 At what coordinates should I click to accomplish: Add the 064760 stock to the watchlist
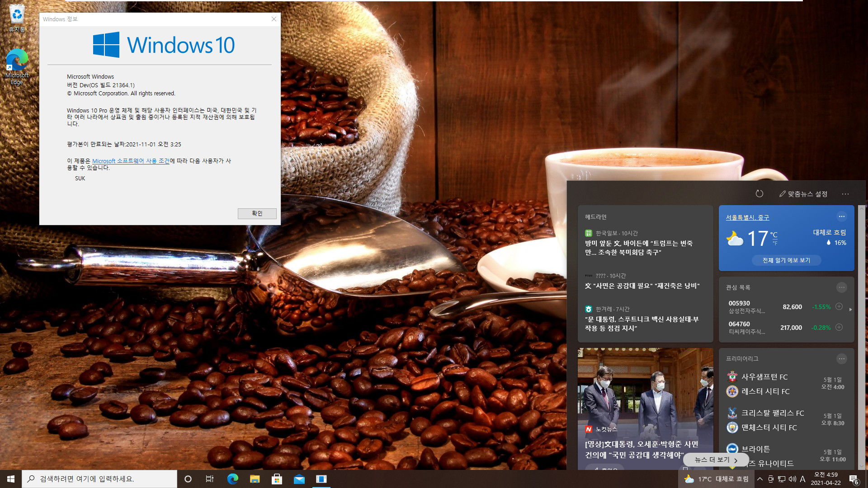839,327
